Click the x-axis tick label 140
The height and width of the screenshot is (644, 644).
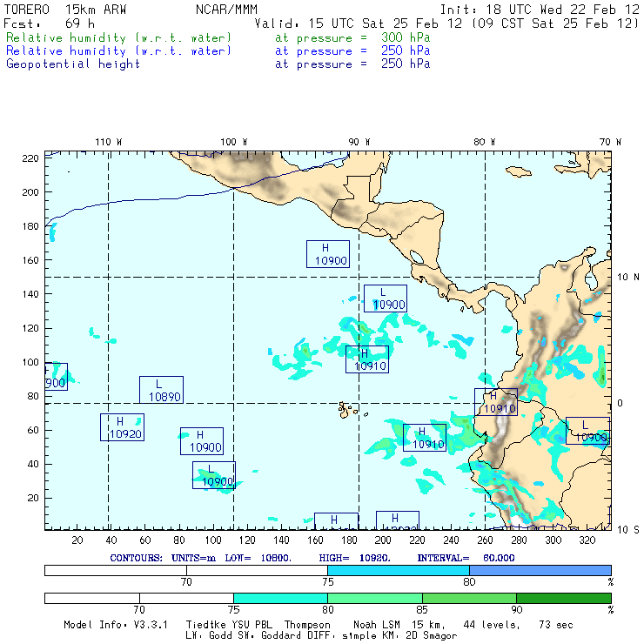click(x=281, y=540)
